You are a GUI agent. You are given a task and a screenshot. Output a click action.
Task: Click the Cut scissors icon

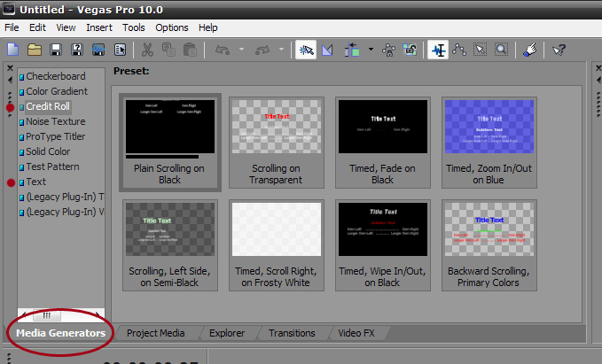(147, 50)
